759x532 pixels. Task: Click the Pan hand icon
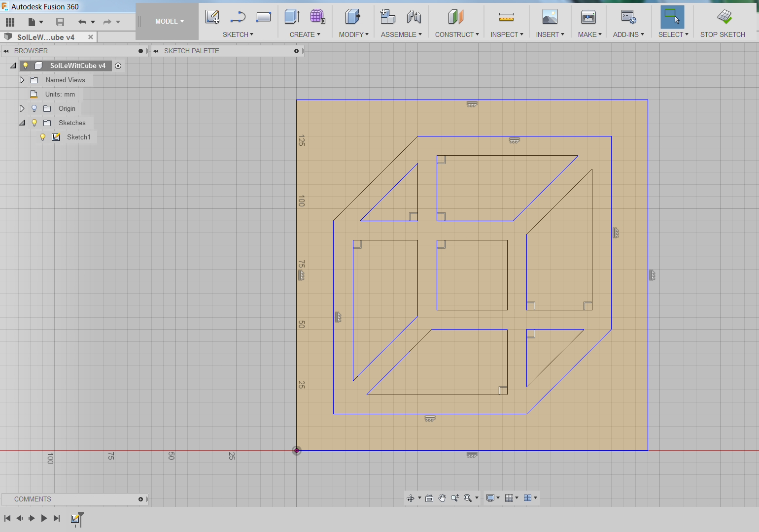[x=442, y=498]
